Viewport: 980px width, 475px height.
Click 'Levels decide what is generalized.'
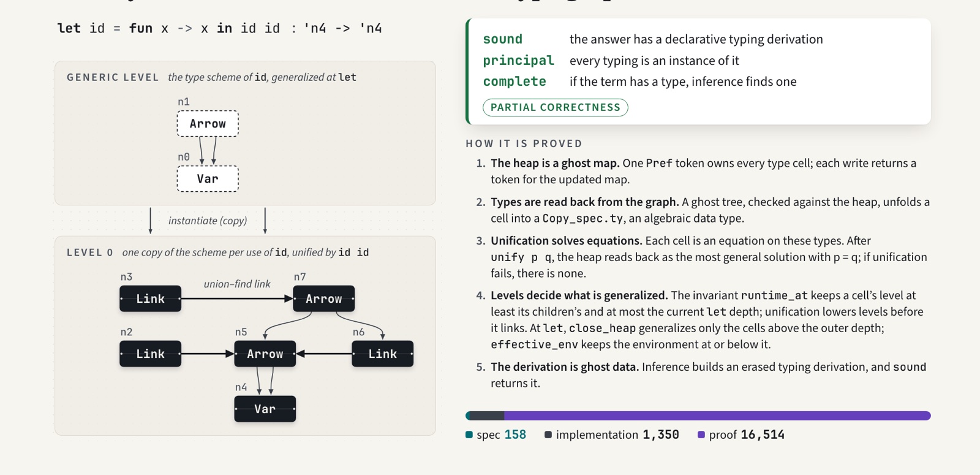pyautogui.click(x=579, y=295)
